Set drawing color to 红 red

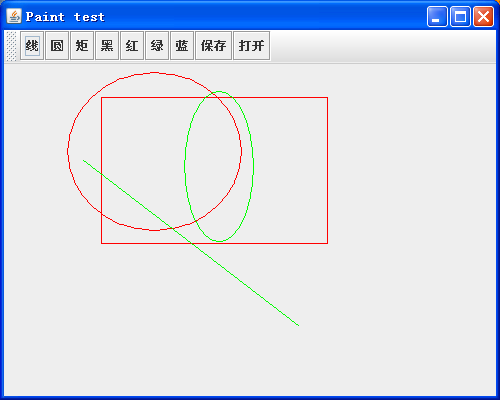(132, 46)
